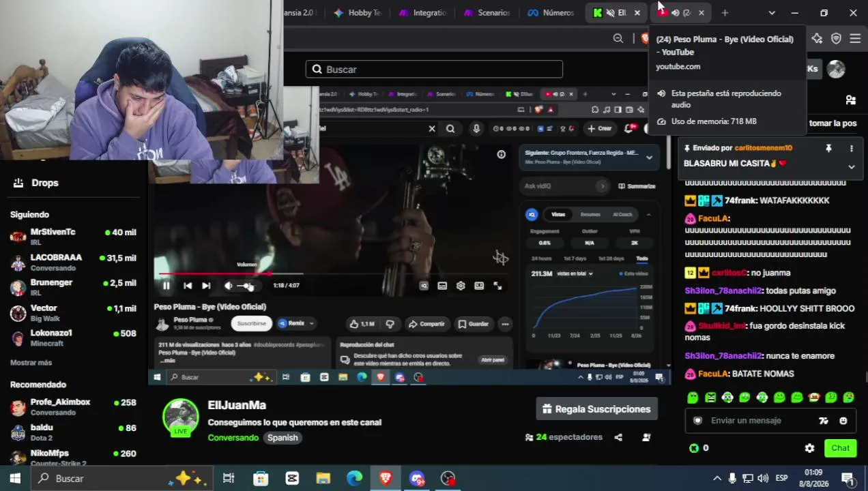868x491 pixels.
Task: Open pinned message three-dot options
Action: 851,148
